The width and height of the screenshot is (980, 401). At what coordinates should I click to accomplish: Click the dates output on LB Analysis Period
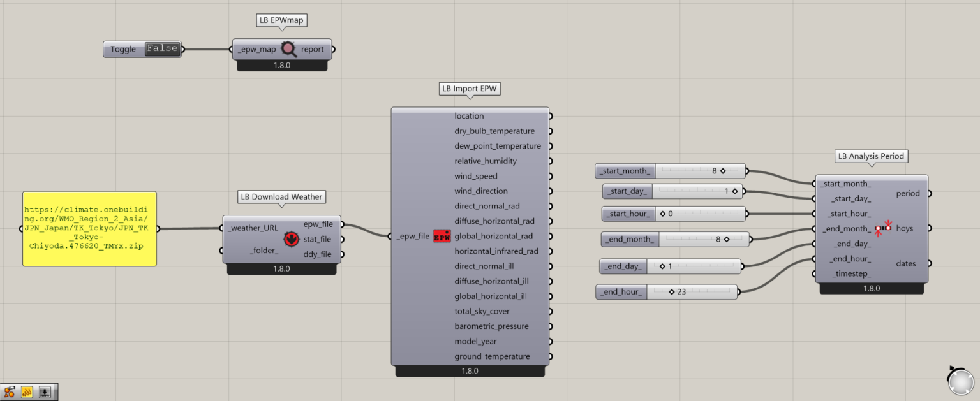(906, 263)
